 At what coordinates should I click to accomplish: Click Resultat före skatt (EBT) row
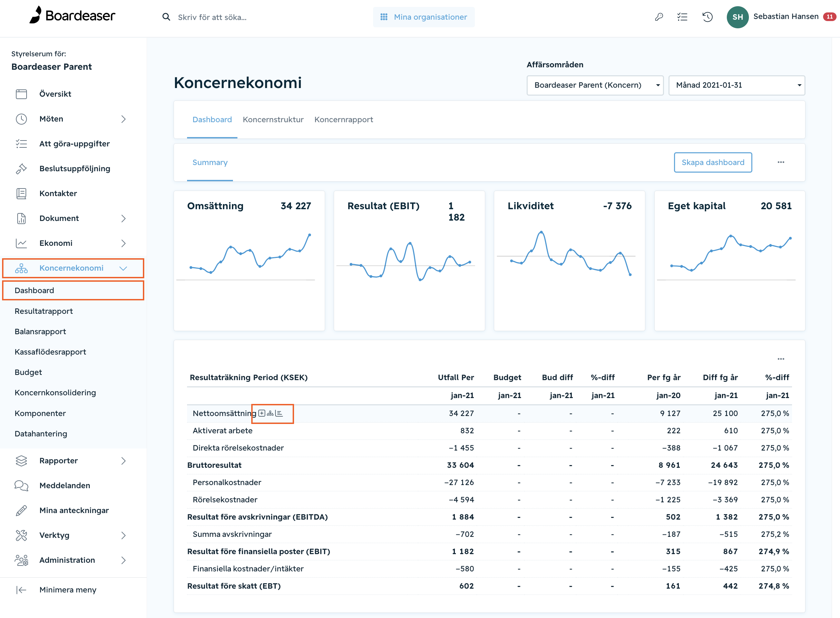(489, 586)
